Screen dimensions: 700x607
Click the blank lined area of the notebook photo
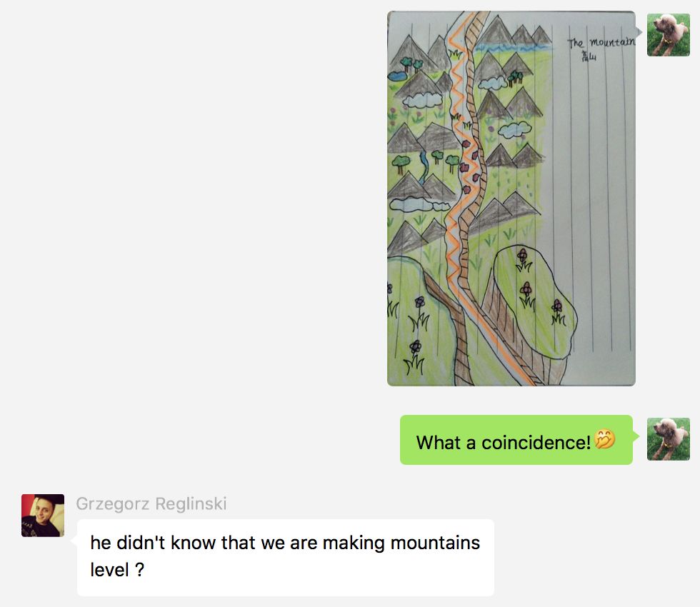pos(594,201)
